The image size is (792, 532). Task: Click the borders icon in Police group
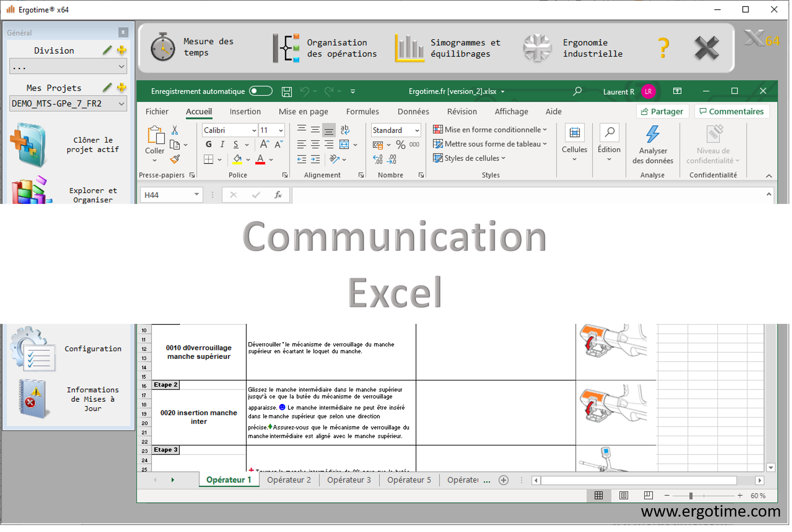point(209,160)
